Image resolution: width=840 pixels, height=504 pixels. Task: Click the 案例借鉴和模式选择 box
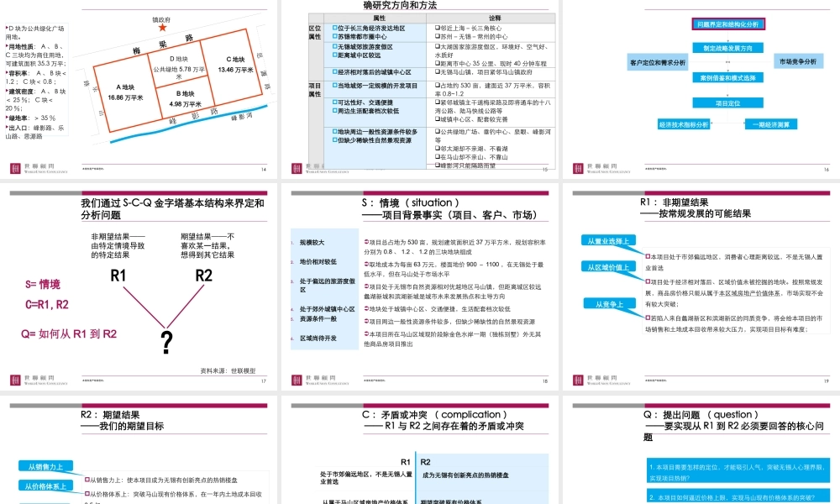pyautogui.click(x=727, y=77)
